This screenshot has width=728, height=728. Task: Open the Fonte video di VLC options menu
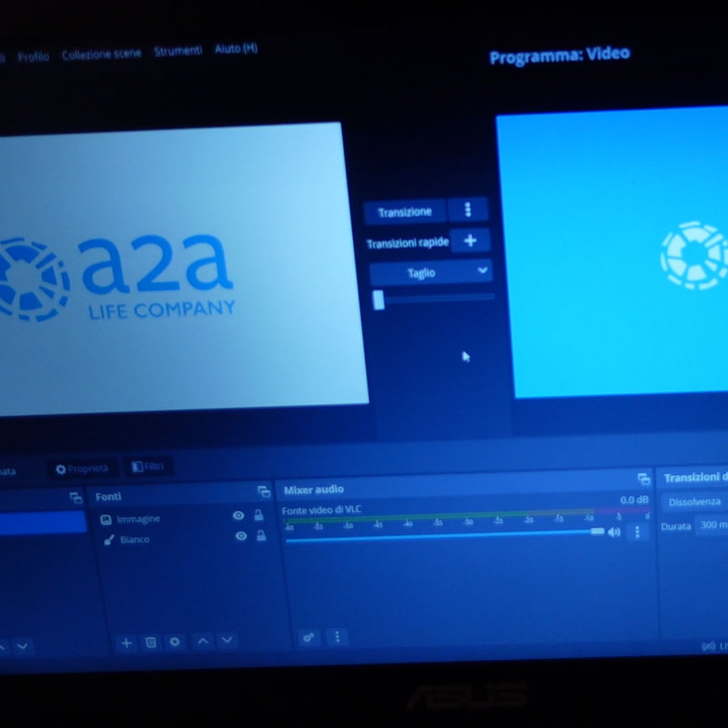(637, 531)
